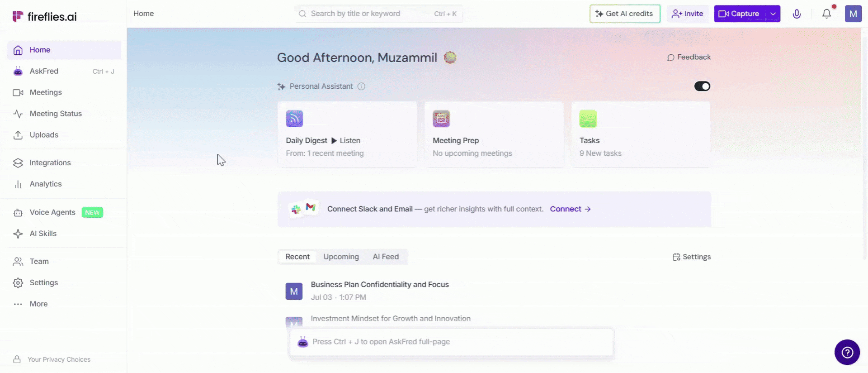Image resolution: width=868 pixels, height=373 pixels.
Task: Open Investment Mindset for Growth and Innovation
Action: point(391,319)
